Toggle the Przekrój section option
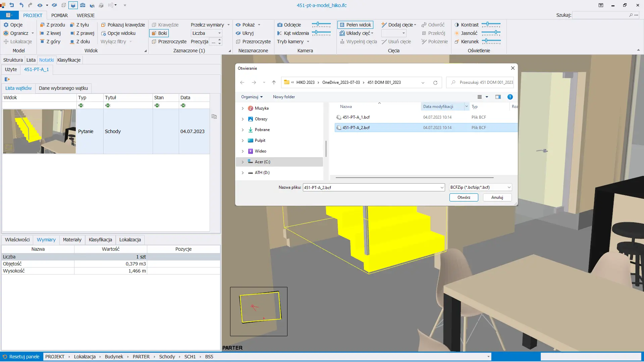This screenshot has width=644, height=362. coord(433,33)
